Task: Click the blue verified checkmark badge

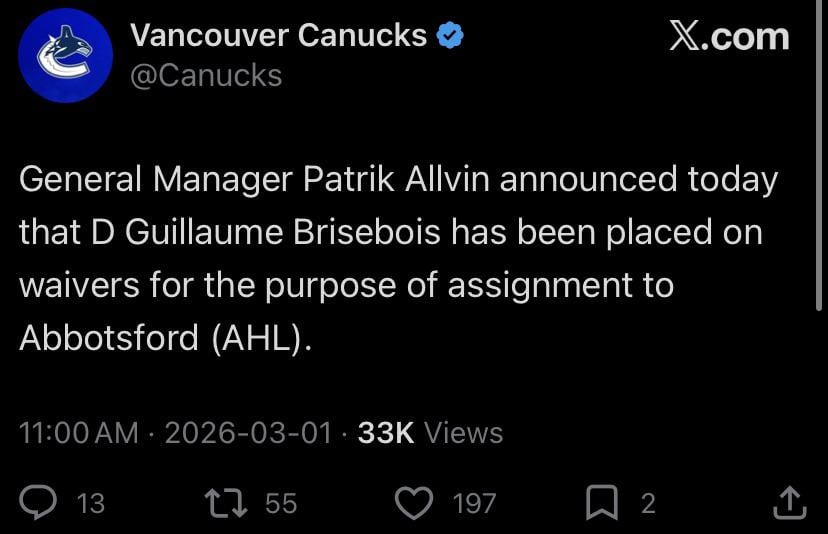Action: pyautogui.click(x=451, y=37)
